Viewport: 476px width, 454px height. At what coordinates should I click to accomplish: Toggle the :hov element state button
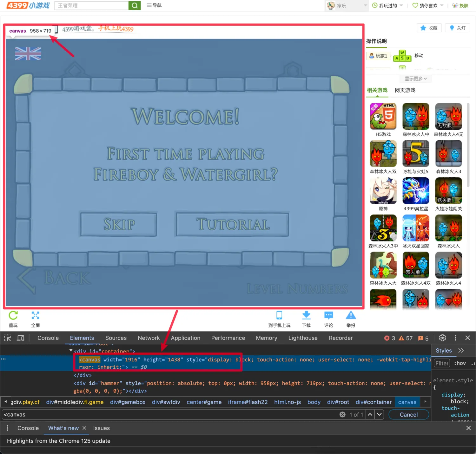[x=460, y=363]
